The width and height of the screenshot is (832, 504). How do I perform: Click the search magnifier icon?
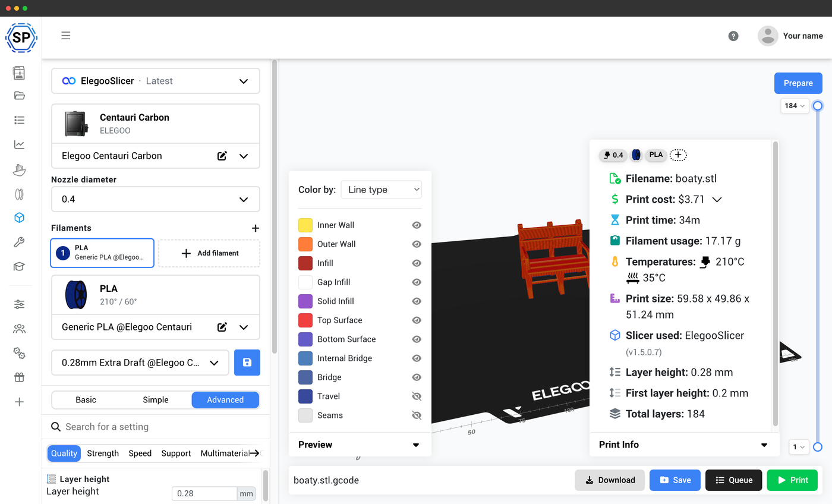(56, 427)
